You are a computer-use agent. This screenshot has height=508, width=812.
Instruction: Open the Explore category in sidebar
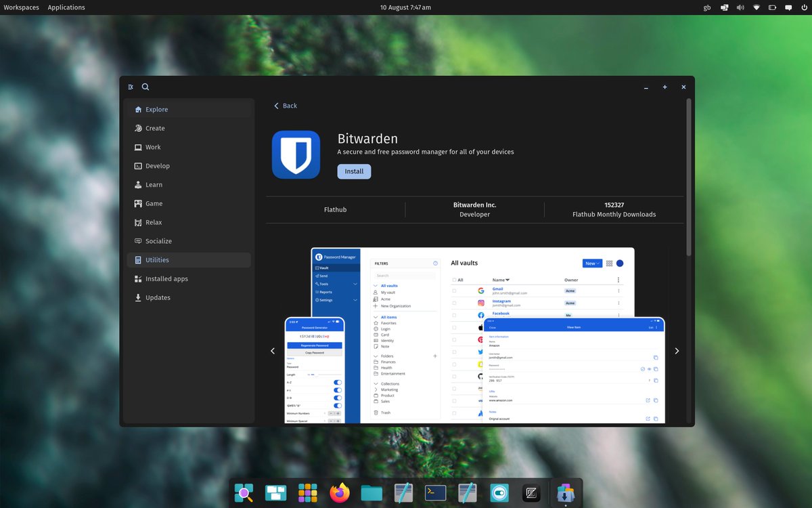coord(189,109)
